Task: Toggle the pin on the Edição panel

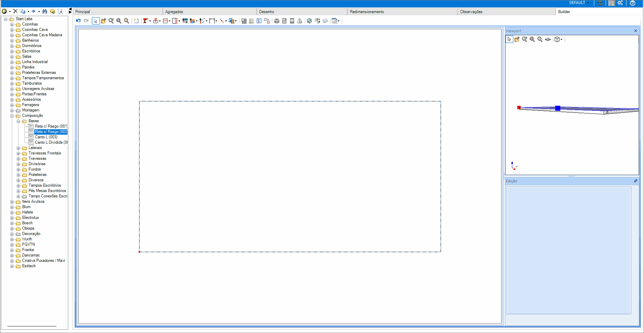Action: [635, 181]
